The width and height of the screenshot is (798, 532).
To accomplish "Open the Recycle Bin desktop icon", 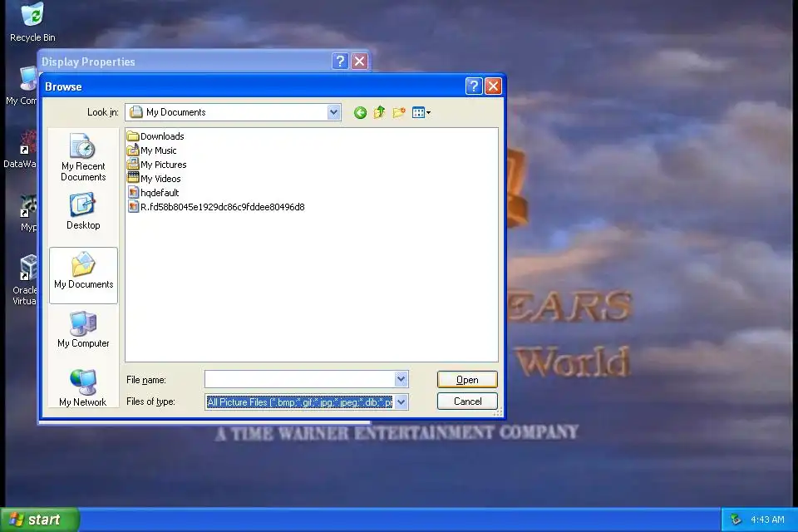I will pyautogui.click(x=32, y=22).
